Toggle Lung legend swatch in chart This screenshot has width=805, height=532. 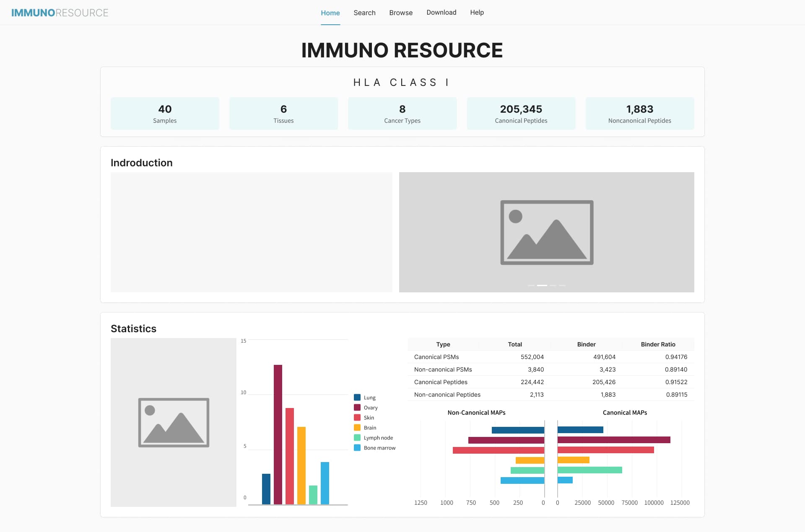click(x=357, y=397)
